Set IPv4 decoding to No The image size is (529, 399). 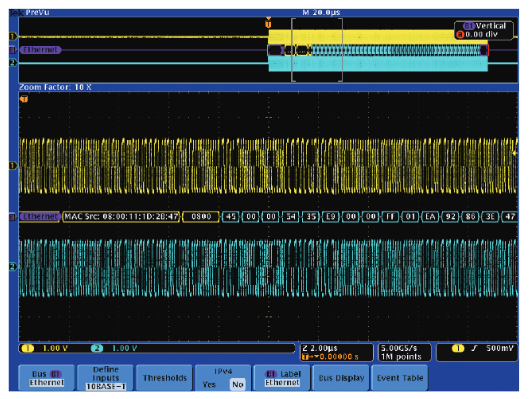[x=238, y=384]
